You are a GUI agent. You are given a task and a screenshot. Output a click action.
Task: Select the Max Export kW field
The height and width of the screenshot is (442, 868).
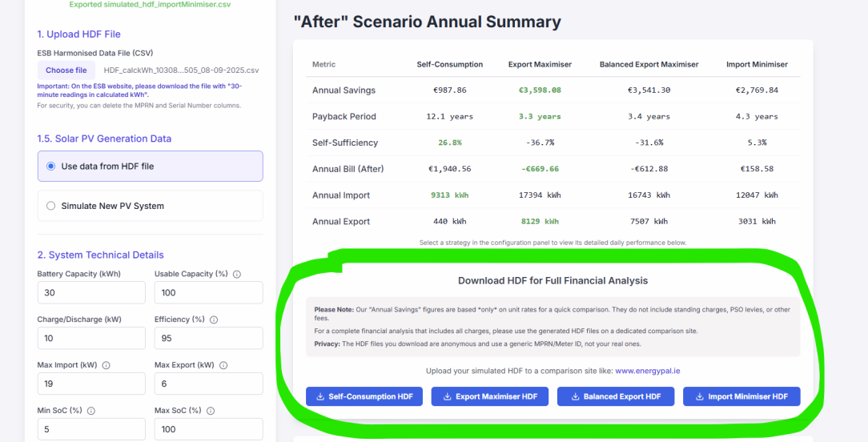click(208, 384)
